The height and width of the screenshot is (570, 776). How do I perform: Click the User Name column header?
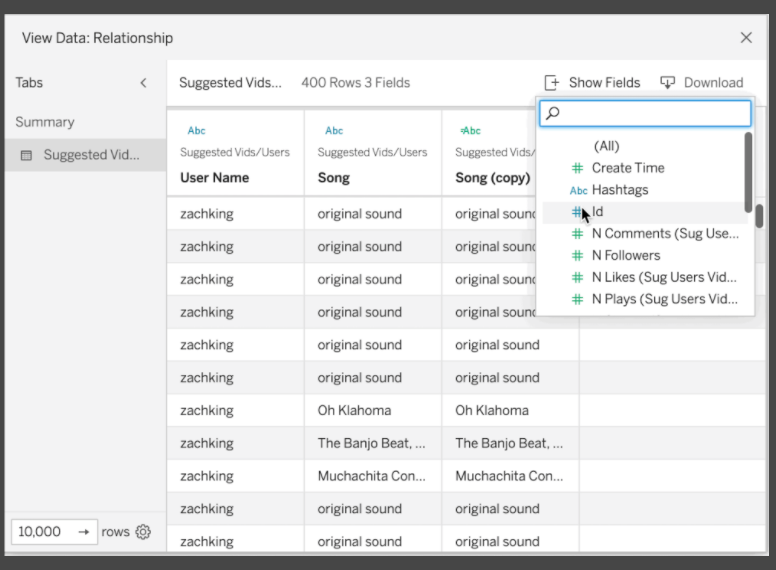pyautogui.click(x=214, y=178)
